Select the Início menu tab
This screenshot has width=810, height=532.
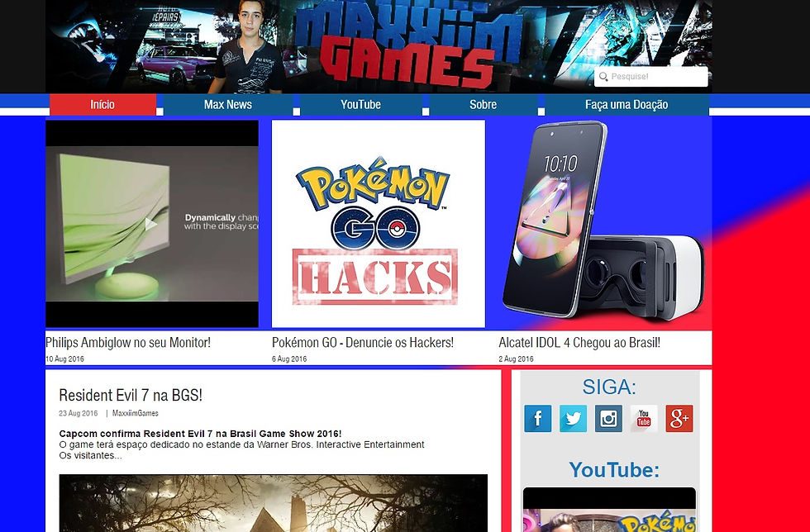(x=102, y=105)
